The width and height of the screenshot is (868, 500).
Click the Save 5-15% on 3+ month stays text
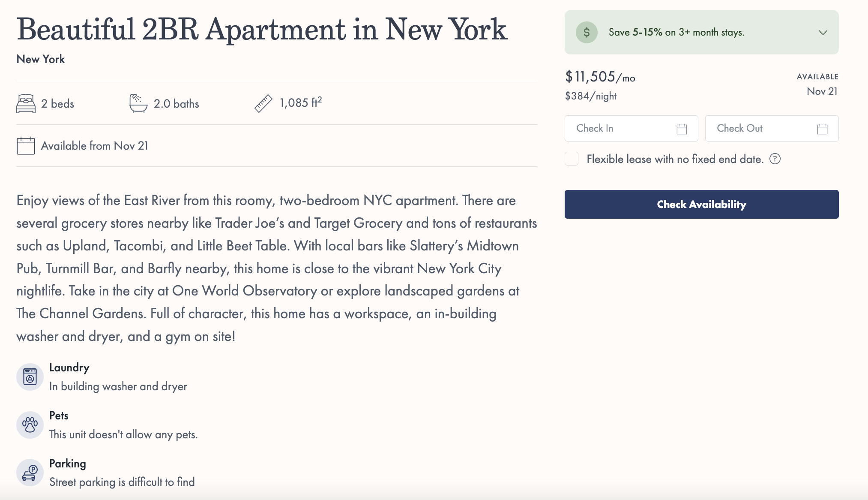(x=676, y=33)
